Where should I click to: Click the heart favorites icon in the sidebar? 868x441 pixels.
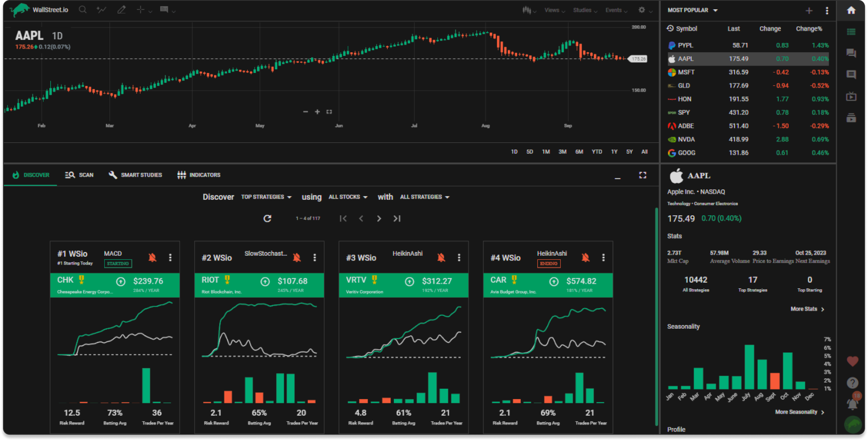click(x=852, y=361)
